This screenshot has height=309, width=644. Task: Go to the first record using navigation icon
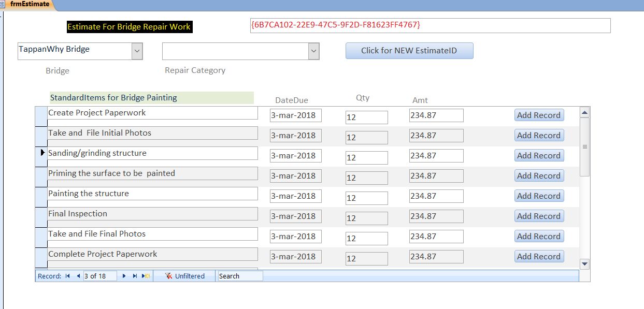tap(67, 275)
